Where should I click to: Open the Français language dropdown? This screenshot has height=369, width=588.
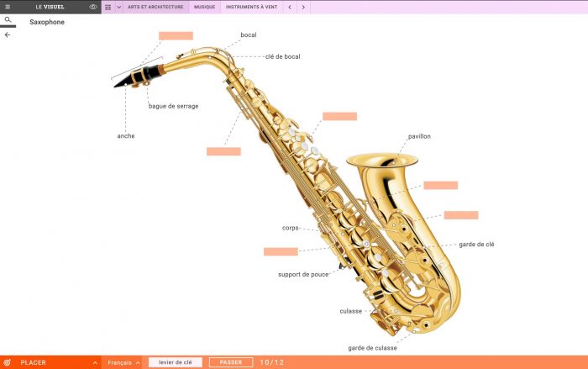[x=123, y=362]
